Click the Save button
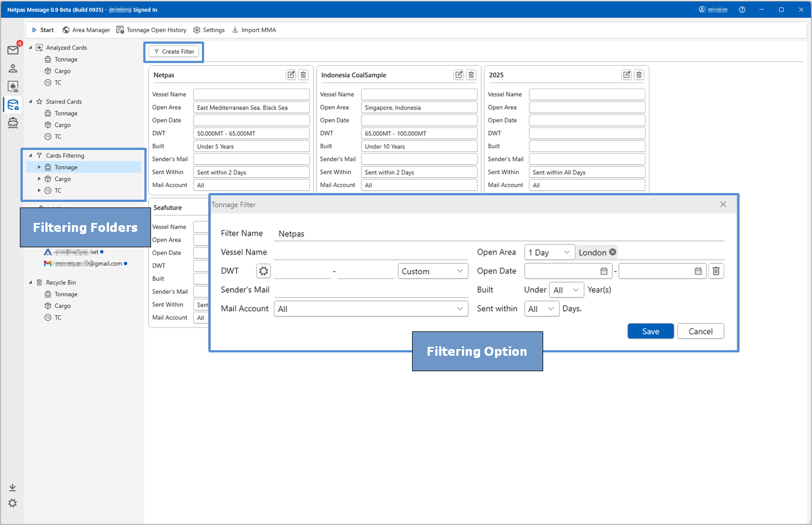This screenshot has width=812, height=525. [x=650, y=331]
